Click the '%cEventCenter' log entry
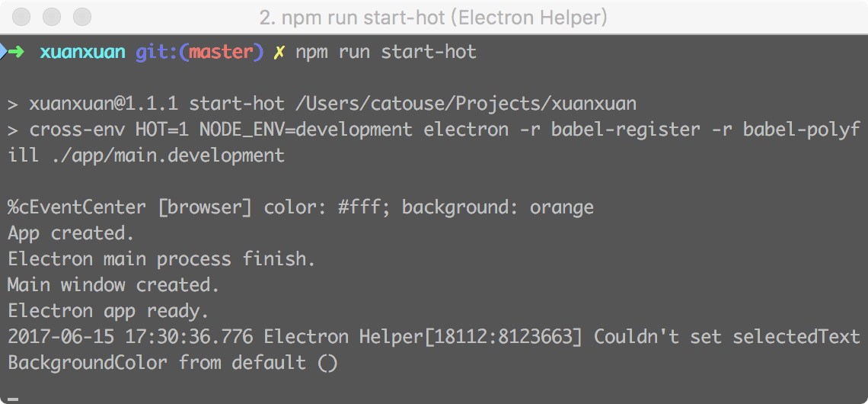This screenshot has width=868, height=404. 77,207
